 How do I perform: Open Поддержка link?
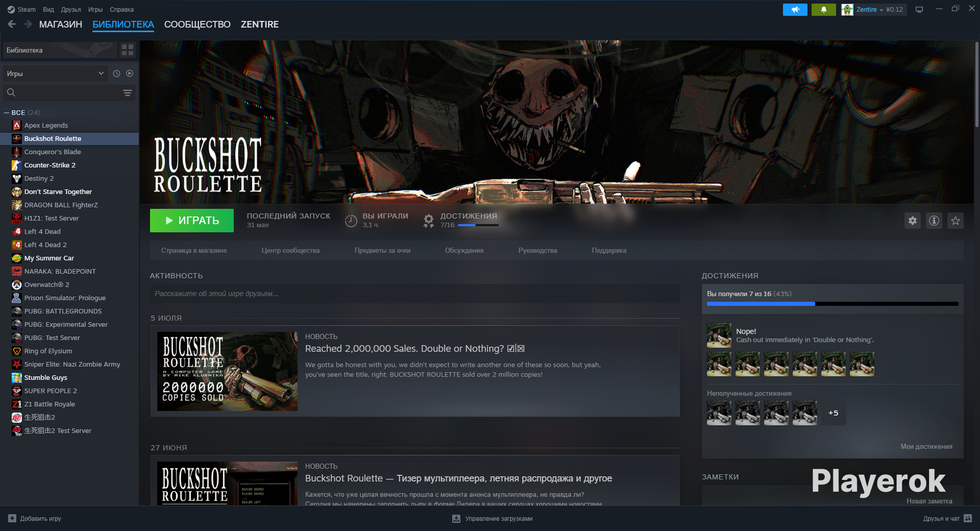tap(609, 251)
